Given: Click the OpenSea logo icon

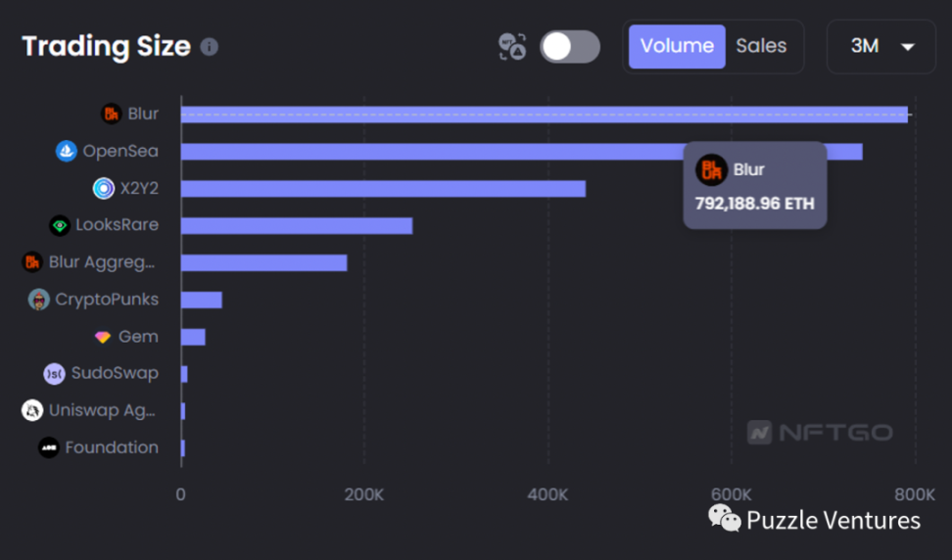Looking at the screenshot, I should point(67,152).
